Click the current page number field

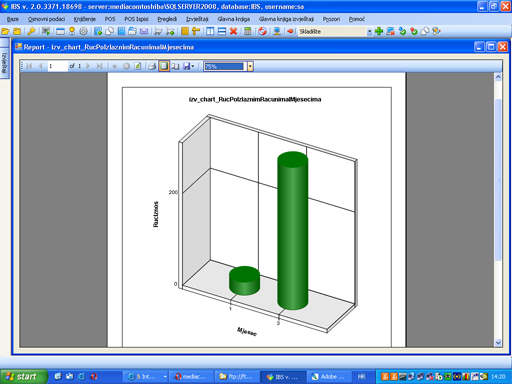tap(58, 66)
